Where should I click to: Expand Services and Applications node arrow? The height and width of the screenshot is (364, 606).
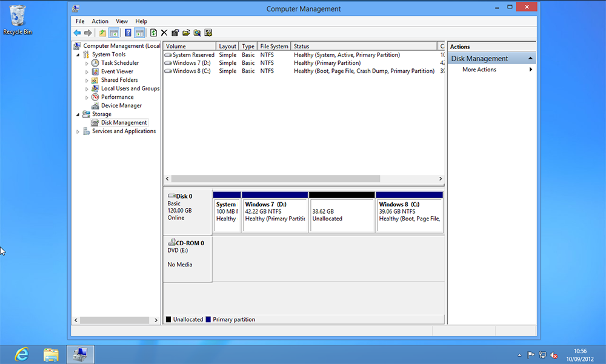tap(78, 132)
